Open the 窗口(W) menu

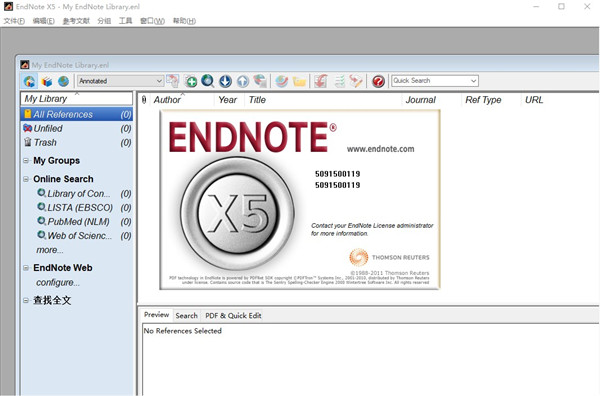pyautogui.click(x=152, y=21)
